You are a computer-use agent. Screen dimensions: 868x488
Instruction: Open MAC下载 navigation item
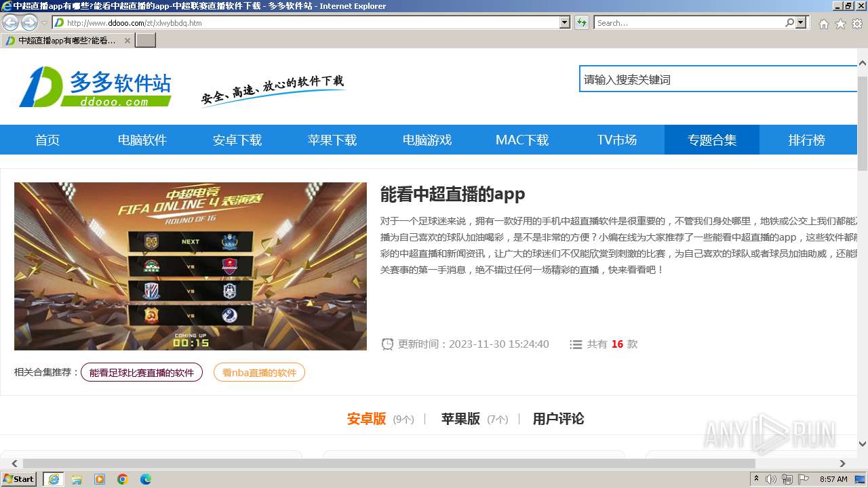(x=522, y=140)
